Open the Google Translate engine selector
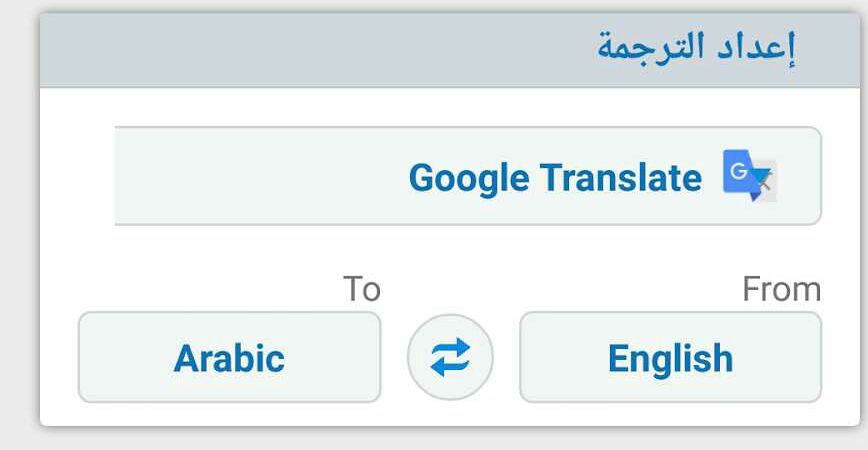The width and height of the screenshot is (868, 450). (x=468, y=176)
